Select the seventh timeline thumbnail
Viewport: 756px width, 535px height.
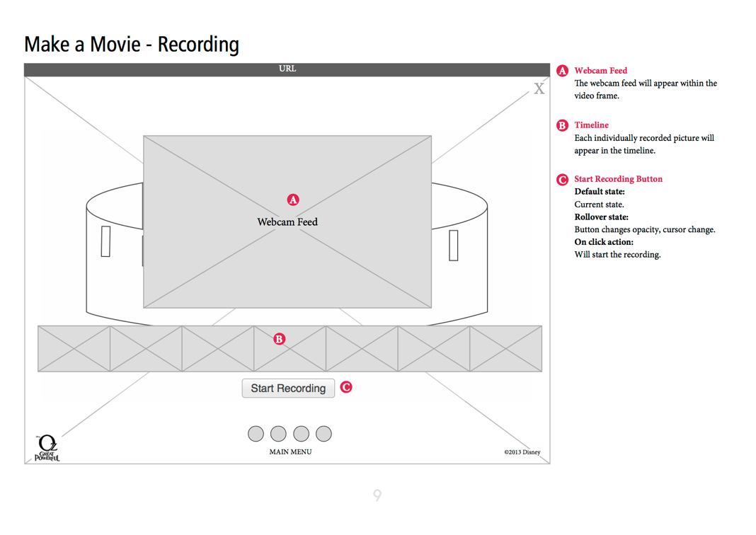pyautogui.click(x=505, y=348)
